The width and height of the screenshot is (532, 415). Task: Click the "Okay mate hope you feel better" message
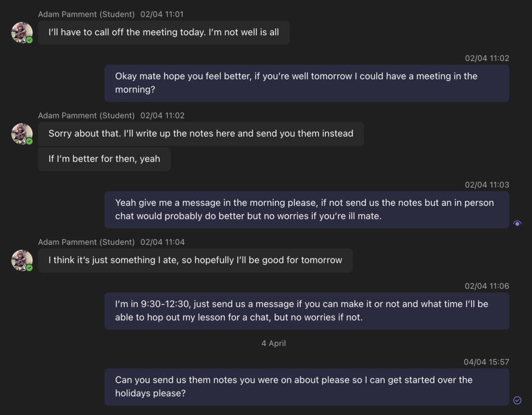tap(307, 83)
